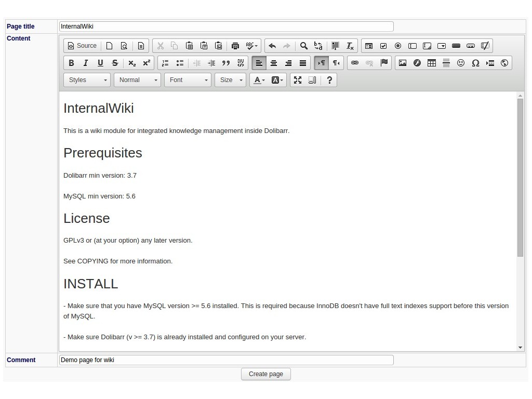Open the background color picker
Viewport: 532px width, 399px height.
pos(277,80)
